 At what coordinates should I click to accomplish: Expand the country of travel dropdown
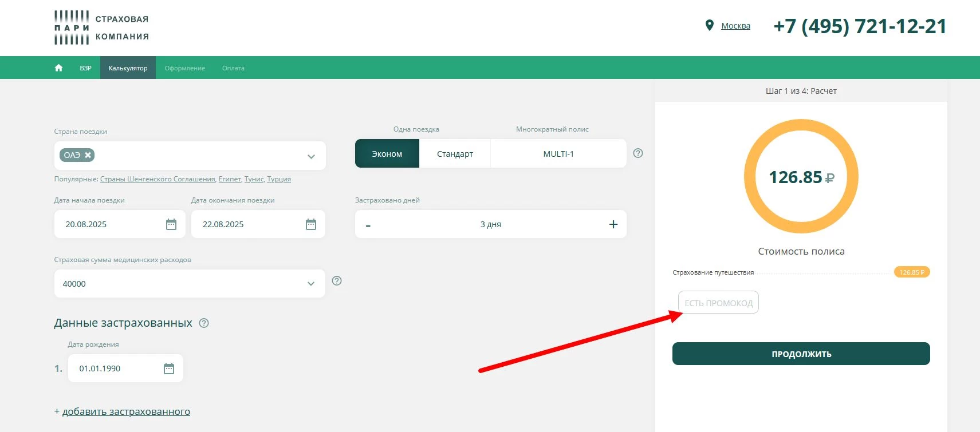311,156
